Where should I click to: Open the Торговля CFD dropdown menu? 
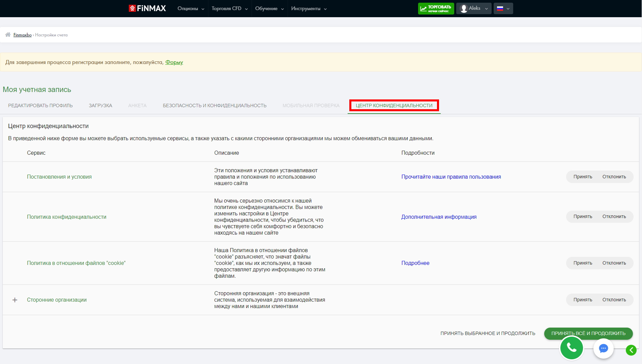[x=230, y=8]
